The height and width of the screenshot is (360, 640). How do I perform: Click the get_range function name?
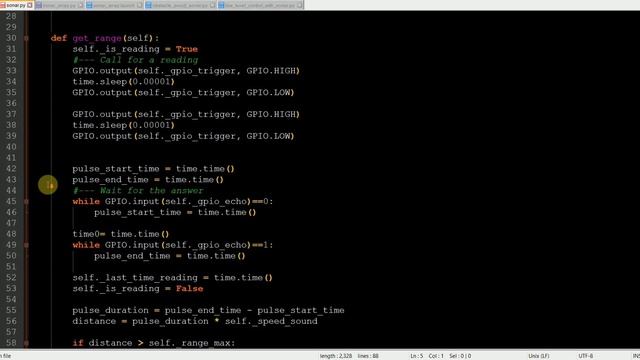point(97,38)
